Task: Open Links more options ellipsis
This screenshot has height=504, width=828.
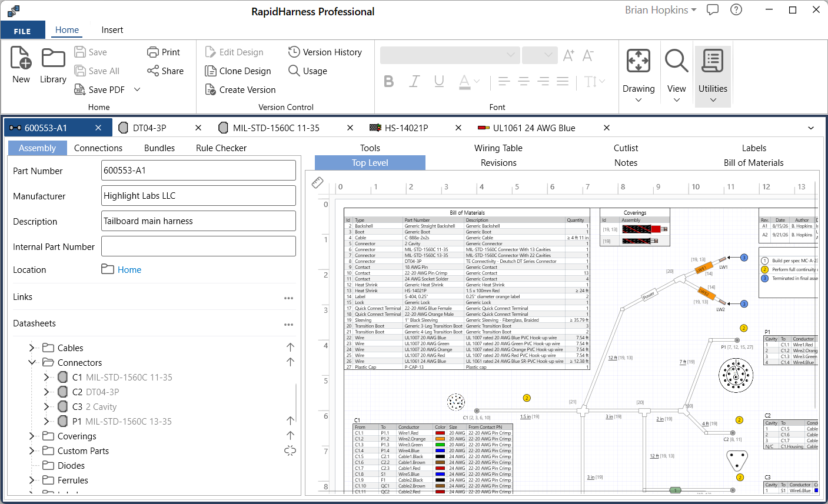Action: click(288, 298)
